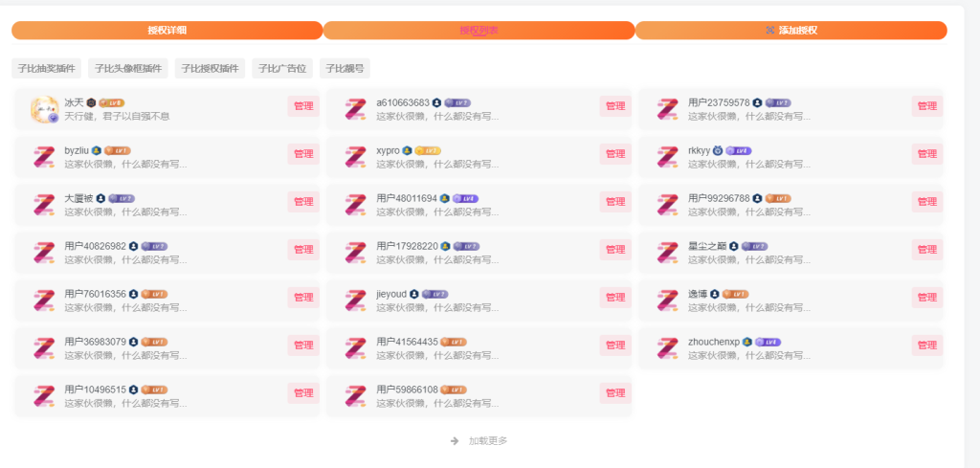Click the gold level badge beside xypro

coord(428,150)
